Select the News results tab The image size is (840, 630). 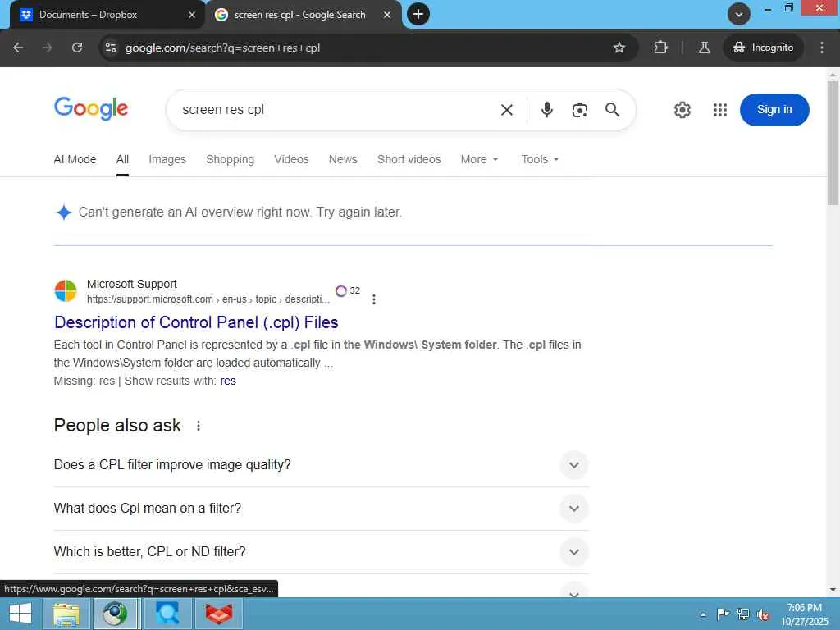343,159
